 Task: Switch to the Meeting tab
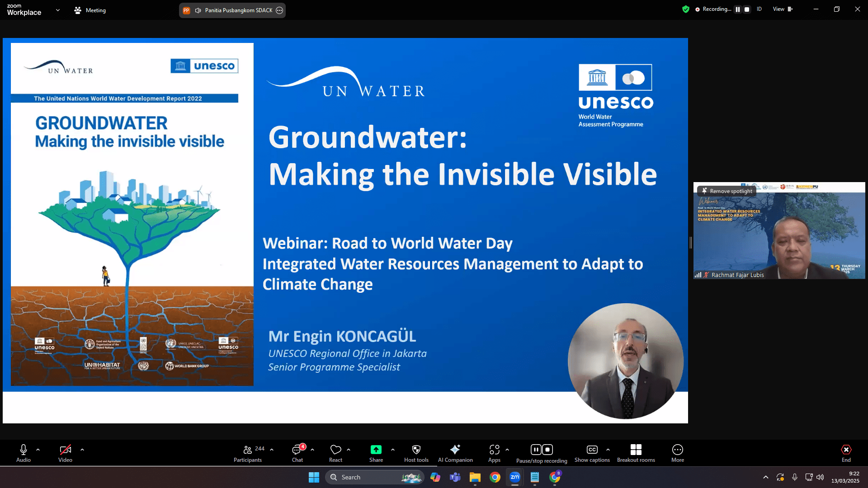(x=90, y=10)
